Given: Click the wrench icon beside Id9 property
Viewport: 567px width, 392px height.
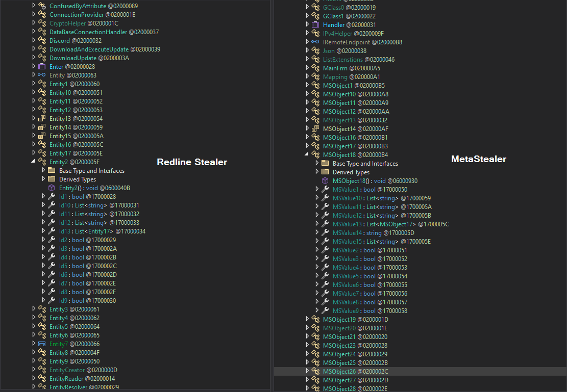Looking at the screenshot, I should coord(52,301).
